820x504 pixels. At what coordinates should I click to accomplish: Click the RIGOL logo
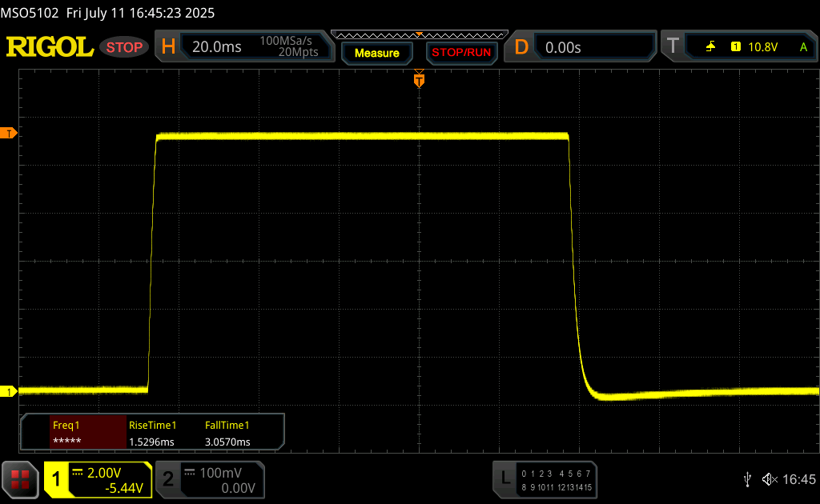tap(50, 47)
